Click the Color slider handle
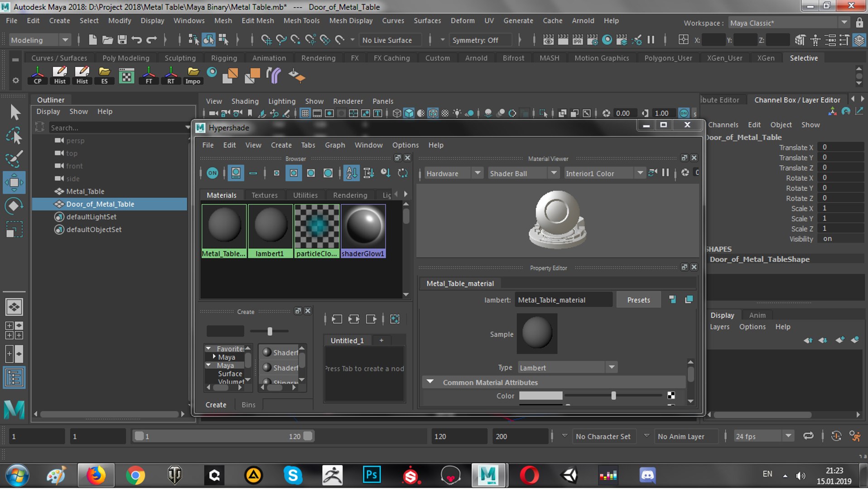Viewport: 868px width, 489px height. click(613, 396)
